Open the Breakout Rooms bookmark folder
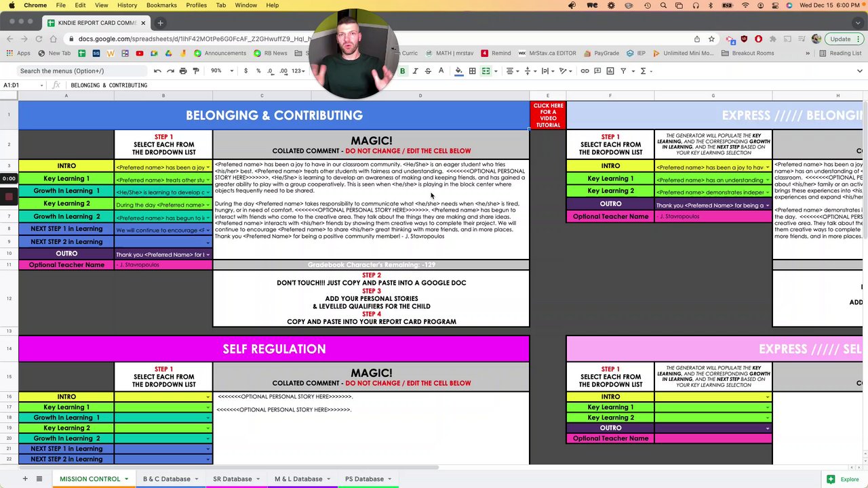This screenshot has width=868, height=488. pyautogui.click(x=747, y=53)
